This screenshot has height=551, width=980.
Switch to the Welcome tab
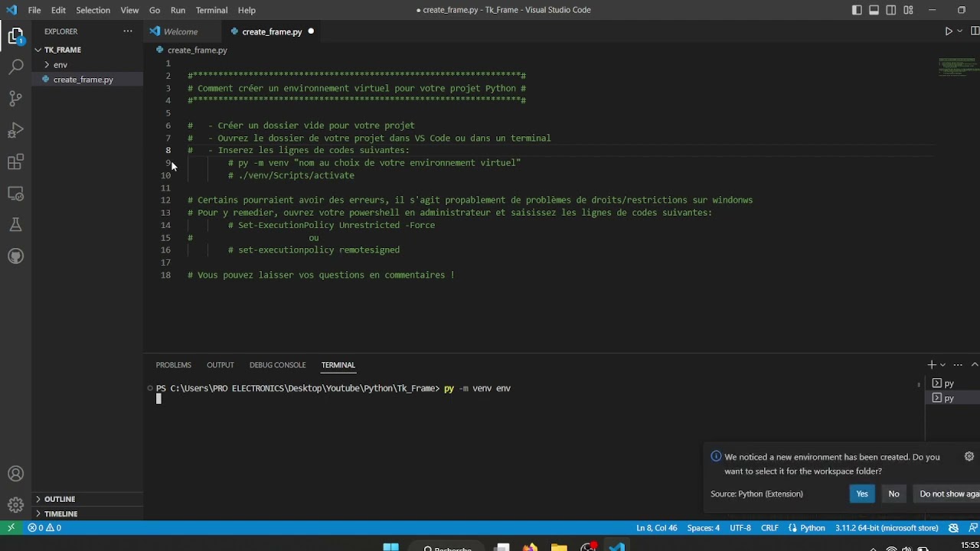181,31
